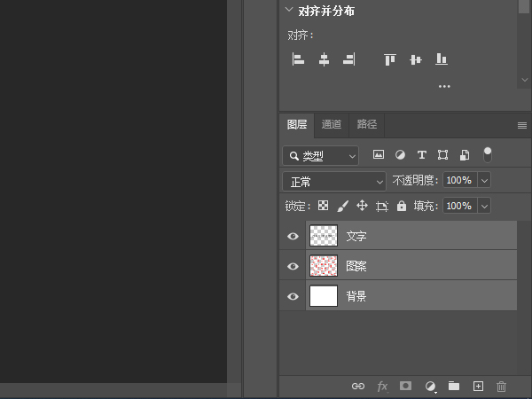This screenshot has width=532, height=399.
Task: Click the more options ellipsis button
Action: tap(444, 86)
